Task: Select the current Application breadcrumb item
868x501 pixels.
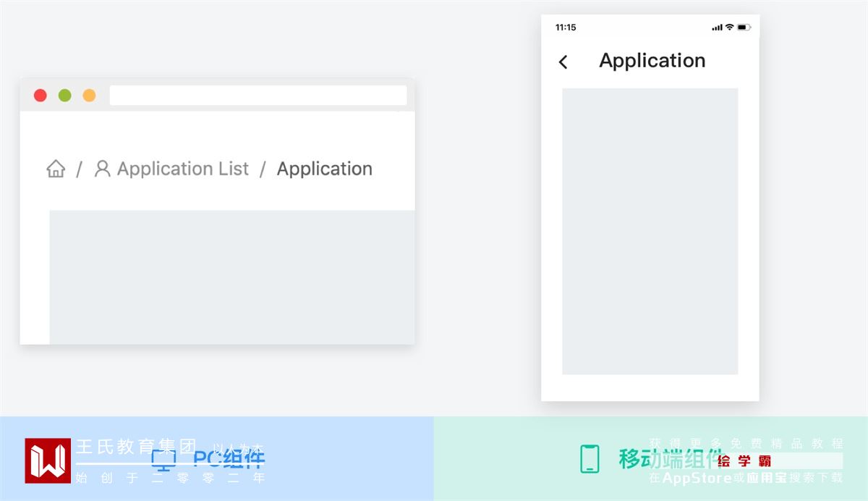Action: [324, 169]
